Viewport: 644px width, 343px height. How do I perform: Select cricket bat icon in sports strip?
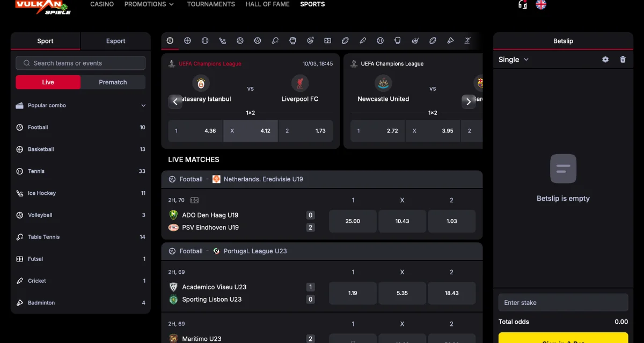(363, 40)
